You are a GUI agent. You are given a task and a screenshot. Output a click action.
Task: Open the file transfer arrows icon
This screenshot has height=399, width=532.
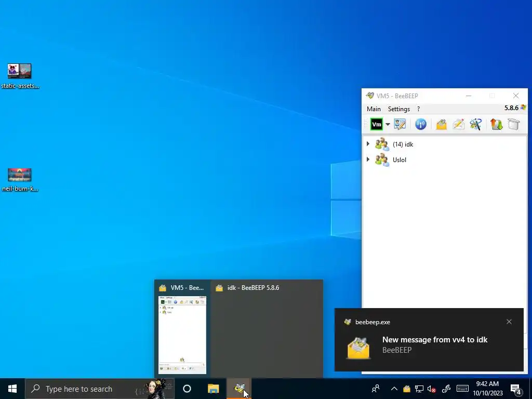[496, 124]
